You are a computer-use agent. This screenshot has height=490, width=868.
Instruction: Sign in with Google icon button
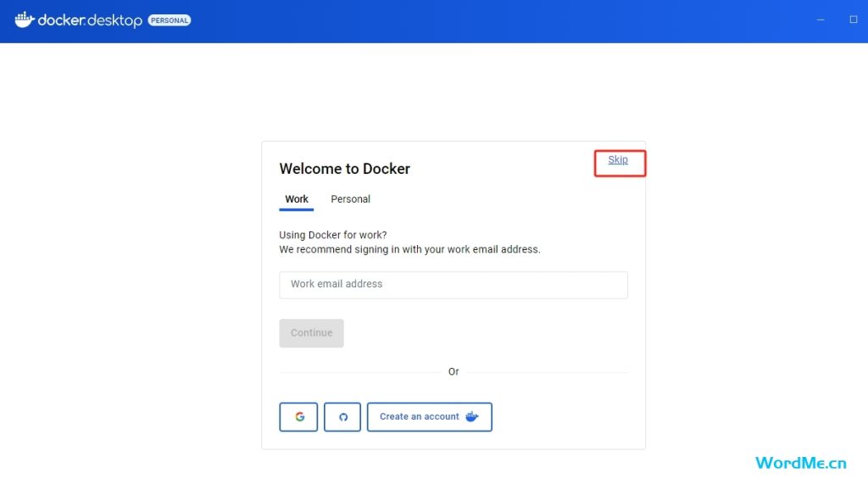pyautogui.click(x=299, y=417)
